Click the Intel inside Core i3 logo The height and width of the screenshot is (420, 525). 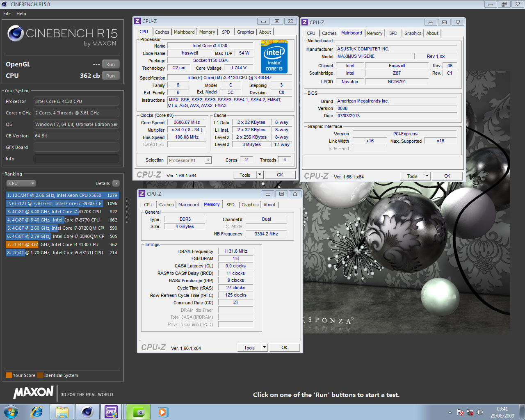274,57
